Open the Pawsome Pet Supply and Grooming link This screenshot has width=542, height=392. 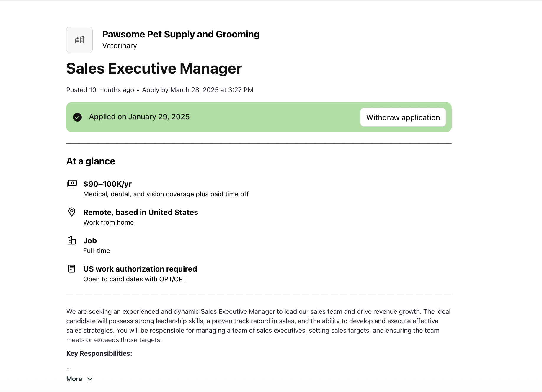[181, 34]
